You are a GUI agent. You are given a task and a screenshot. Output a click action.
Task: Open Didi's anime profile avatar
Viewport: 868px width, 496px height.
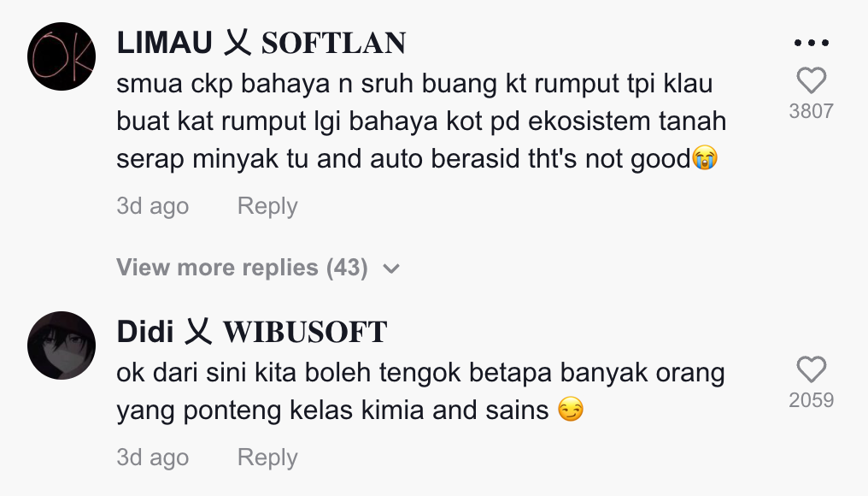62,345
